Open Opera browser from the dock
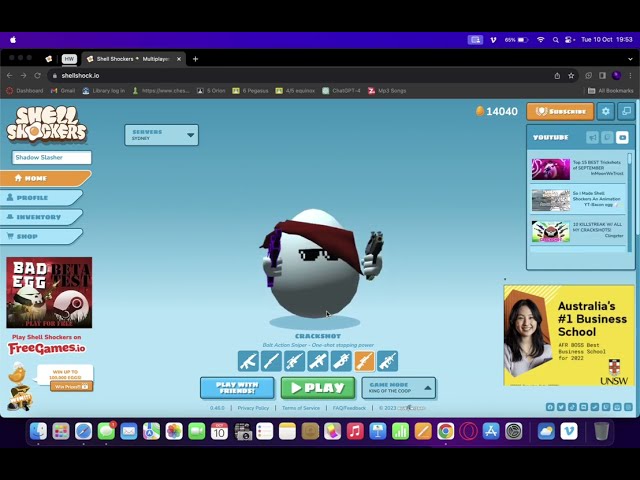Image resolution: width=640 pixels, height=480 pixels. coord(468,431)
